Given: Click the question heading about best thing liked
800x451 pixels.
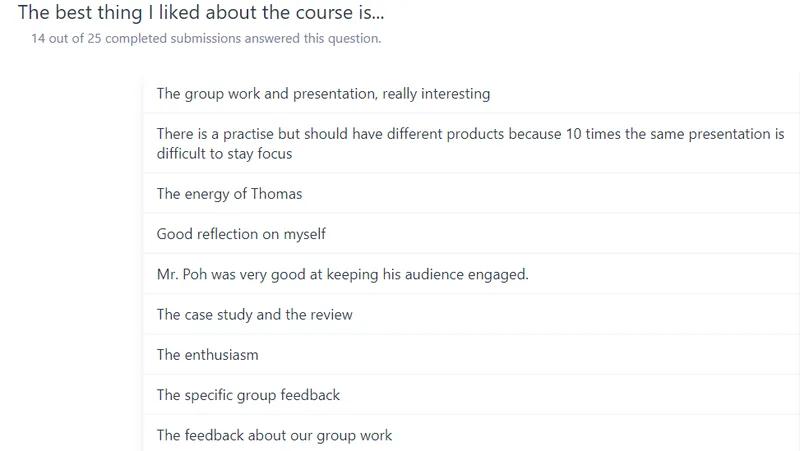Looking at the screenshot, I should (x=201, y=13).
